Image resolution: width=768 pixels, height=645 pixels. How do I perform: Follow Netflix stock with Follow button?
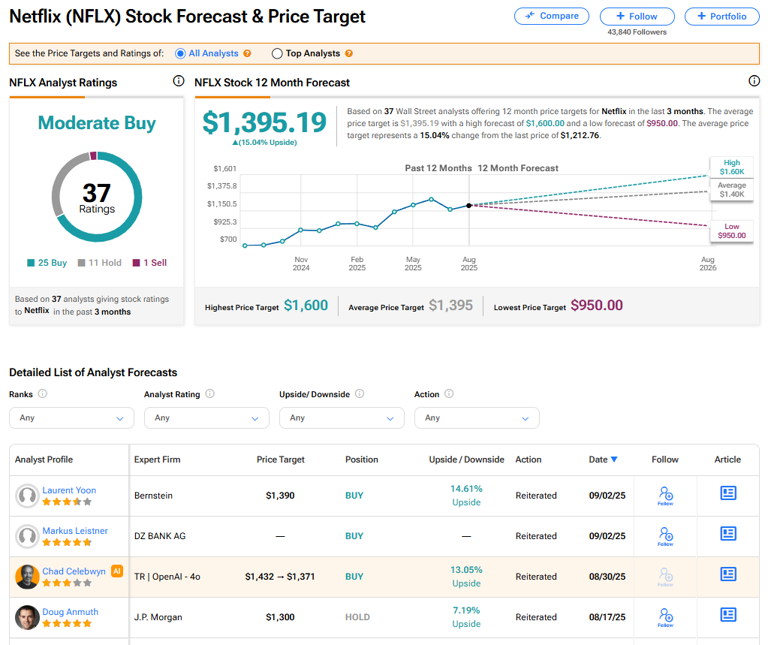[637, 16]
